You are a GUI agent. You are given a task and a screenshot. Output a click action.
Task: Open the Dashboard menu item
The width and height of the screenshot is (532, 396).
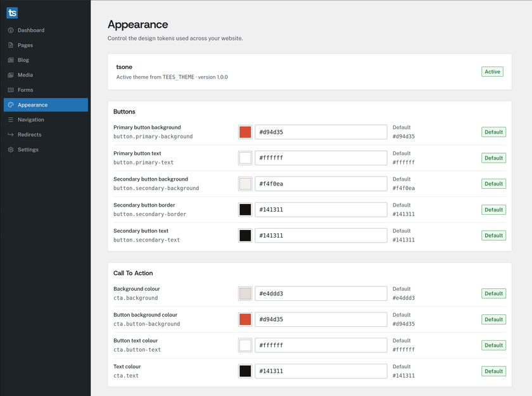tap(46, 30)
